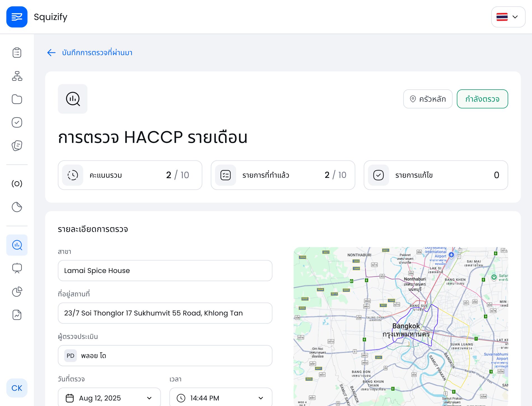Open the organization hierarchy icon

17,76
